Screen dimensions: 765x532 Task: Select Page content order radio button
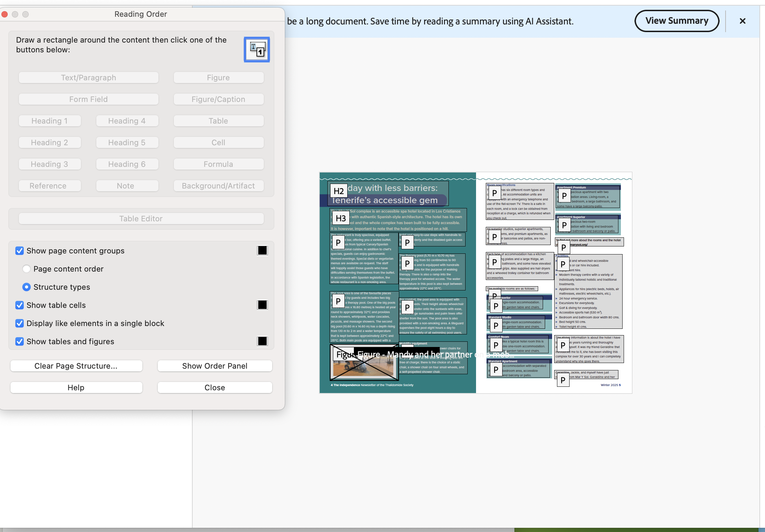[x=27, y=269]
